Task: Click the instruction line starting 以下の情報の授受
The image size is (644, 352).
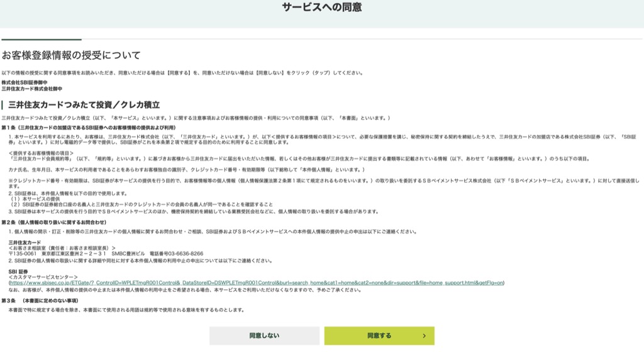Action: tap(183, 73)
